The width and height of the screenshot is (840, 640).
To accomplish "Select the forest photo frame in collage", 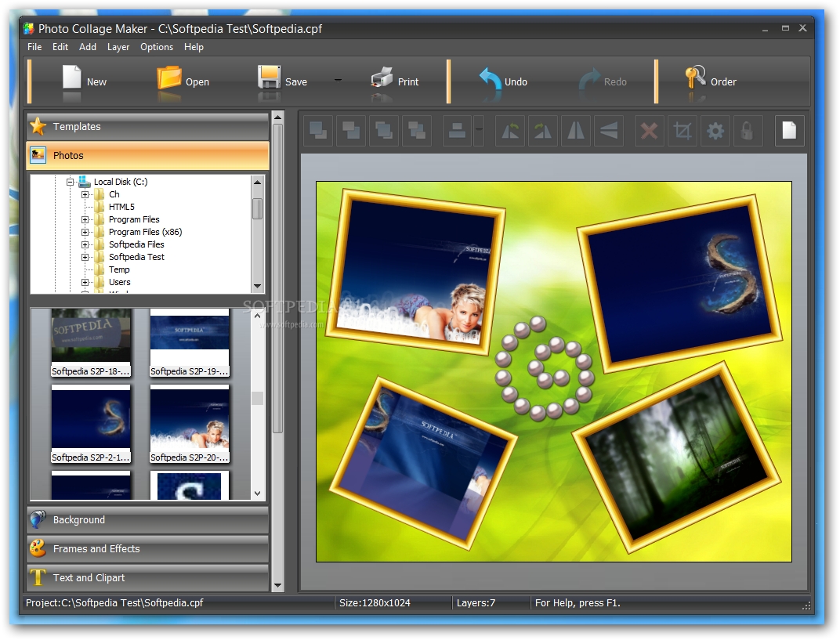I will (x=677, y=457).
